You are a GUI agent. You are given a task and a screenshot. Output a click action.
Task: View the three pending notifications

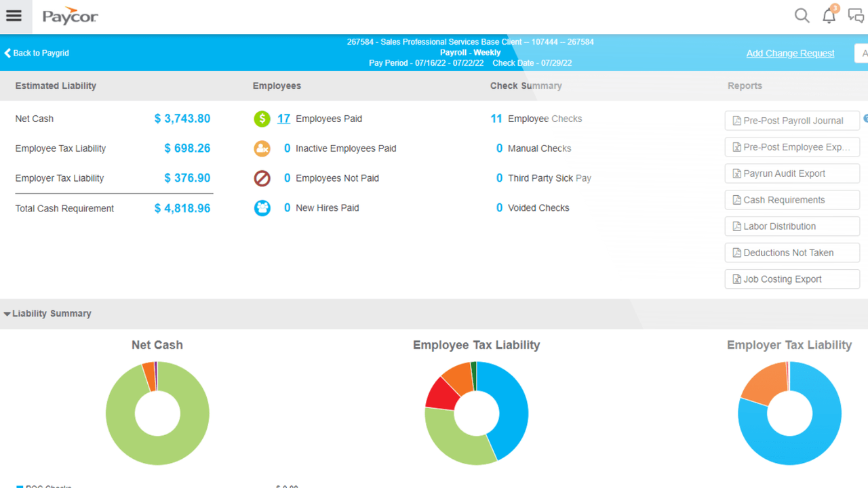coord(829,16)
